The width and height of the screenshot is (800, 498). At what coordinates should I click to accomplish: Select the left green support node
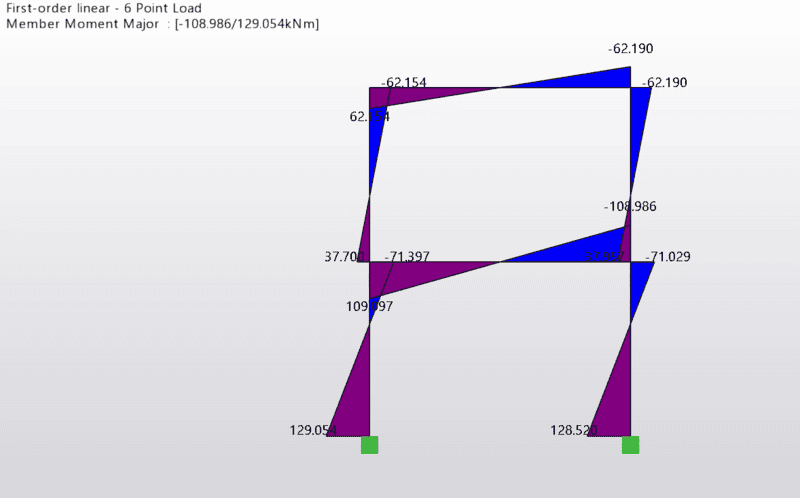point(369,445)
